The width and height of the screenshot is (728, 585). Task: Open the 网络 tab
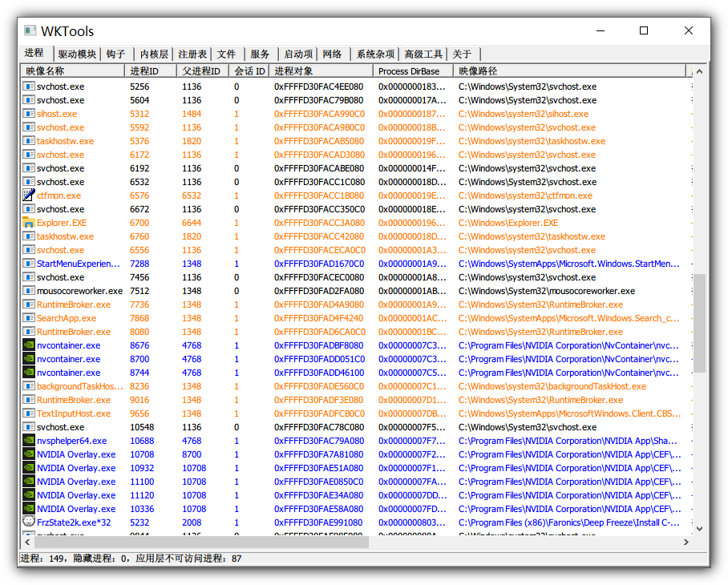(x=333, y=54)
